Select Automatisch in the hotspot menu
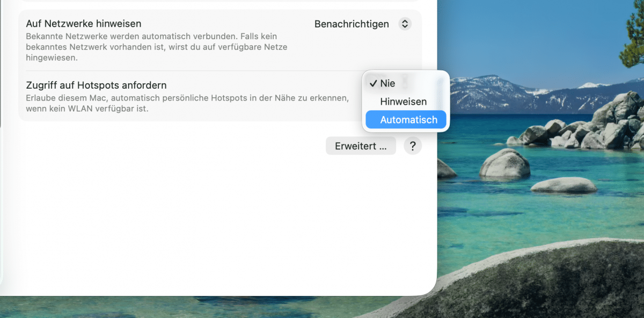The width and height of the screenshot is (644, 318). tap(408, 120)
